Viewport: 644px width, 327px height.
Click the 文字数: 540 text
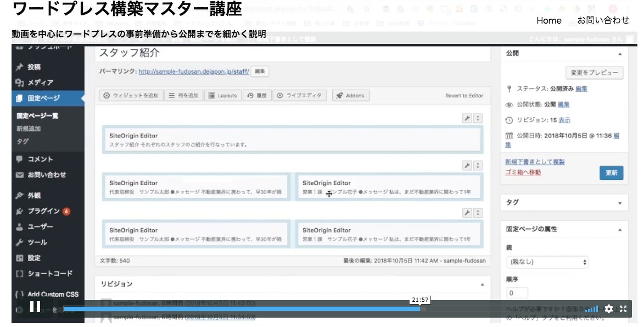tap(115, 261)
